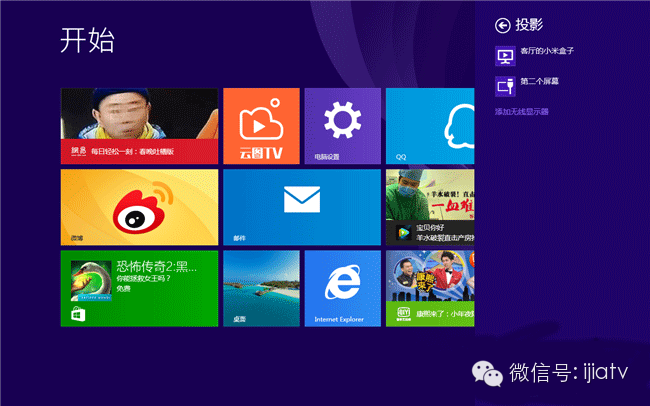Click the 添加无线显示器 link
Viewport: 650px width, 406px height.
[x=521, y=112]
